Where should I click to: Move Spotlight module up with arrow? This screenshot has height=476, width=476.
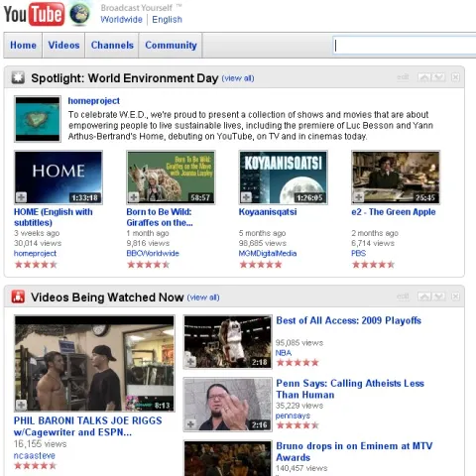click(x=424, y=77)
